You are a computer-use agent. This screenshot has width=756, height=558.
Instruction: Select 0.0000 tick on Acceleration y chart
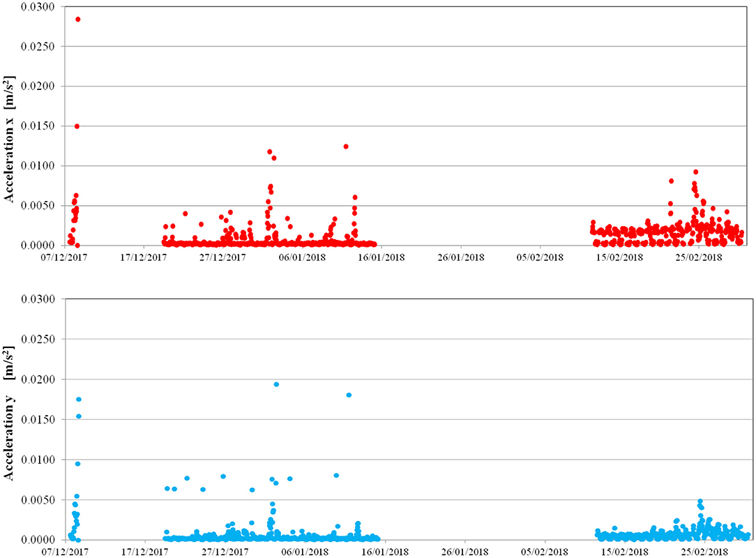point(38,540)
